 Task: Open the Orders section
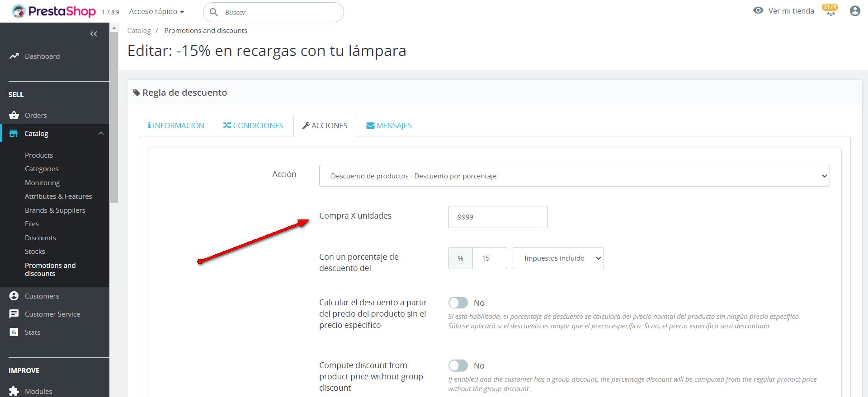[36, 115]
